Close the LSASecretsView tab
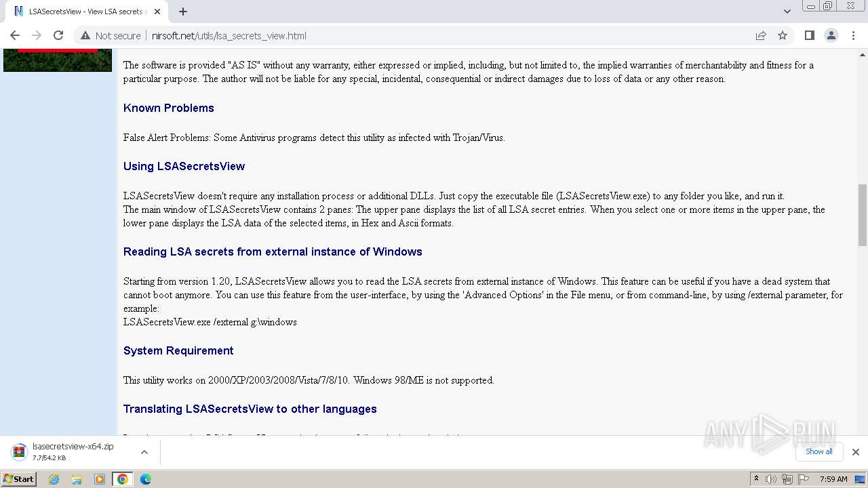Image resolution: width=868 pixels, height=488 pixels. pyautogui.click(x=157, y=12)
